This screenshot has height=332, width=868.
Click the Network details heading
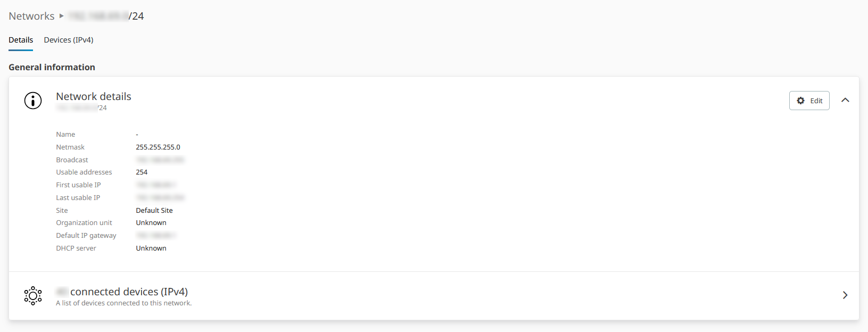(x=94, y=96)
